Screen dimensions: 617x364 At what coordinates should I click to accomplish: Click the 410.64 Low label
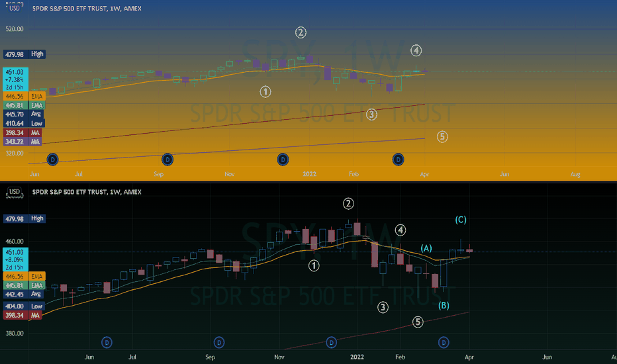(24, 124)
